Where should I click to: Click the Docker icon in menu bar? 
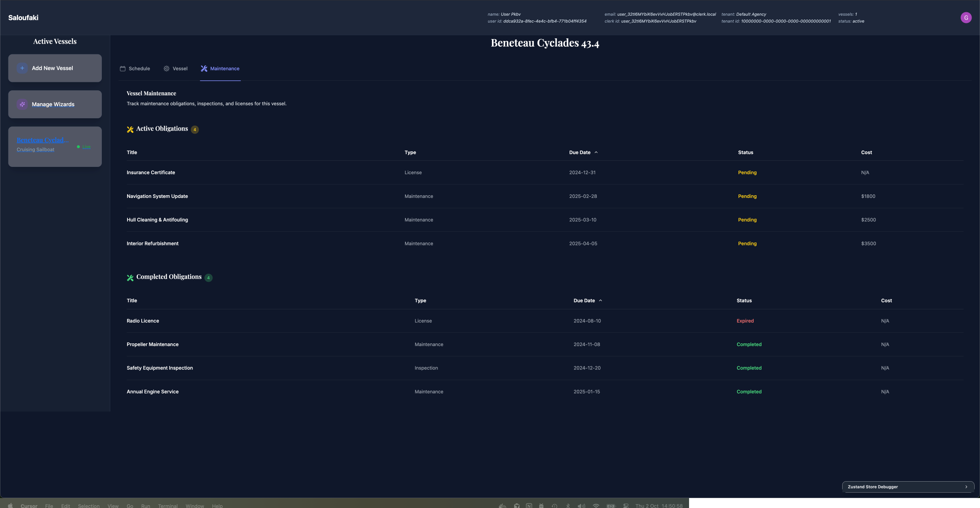[x=503, y=506]
